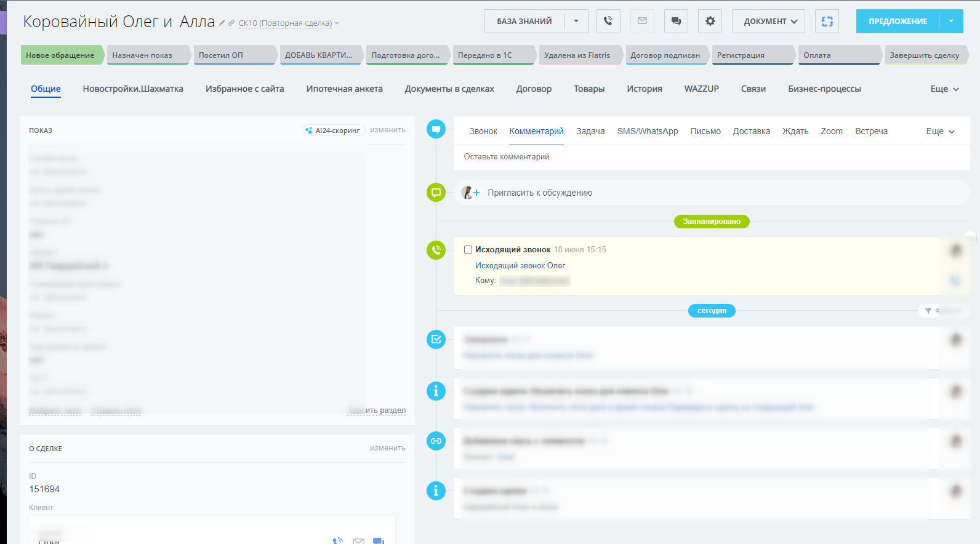Open the Документы в сделках tab
Screen dimensions: 980x544
tap(449, 89)
